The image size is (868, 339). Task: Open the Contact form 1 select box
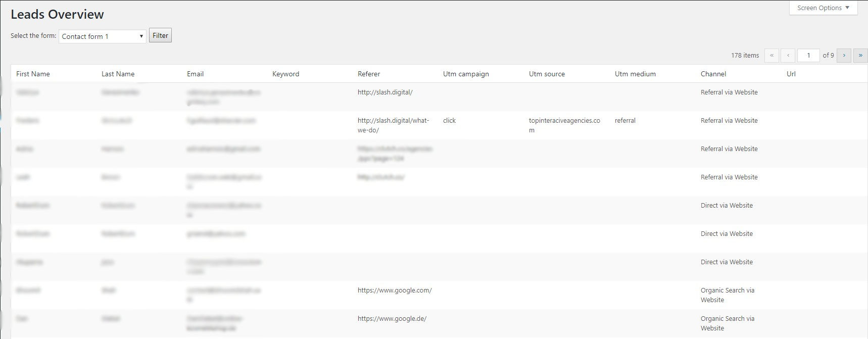103,36
